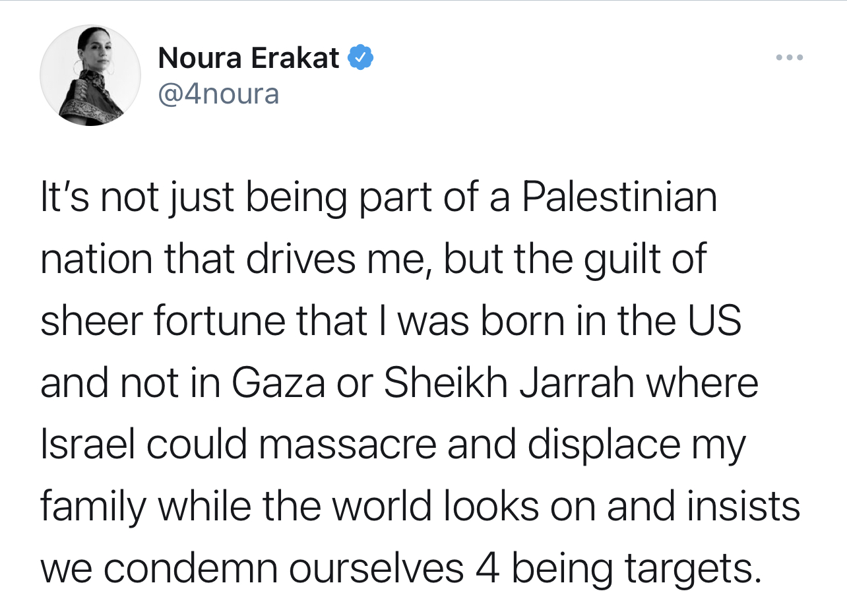Open the @4noura handle link
Viewport: 847px width, 616px height.
click(219, 94)
